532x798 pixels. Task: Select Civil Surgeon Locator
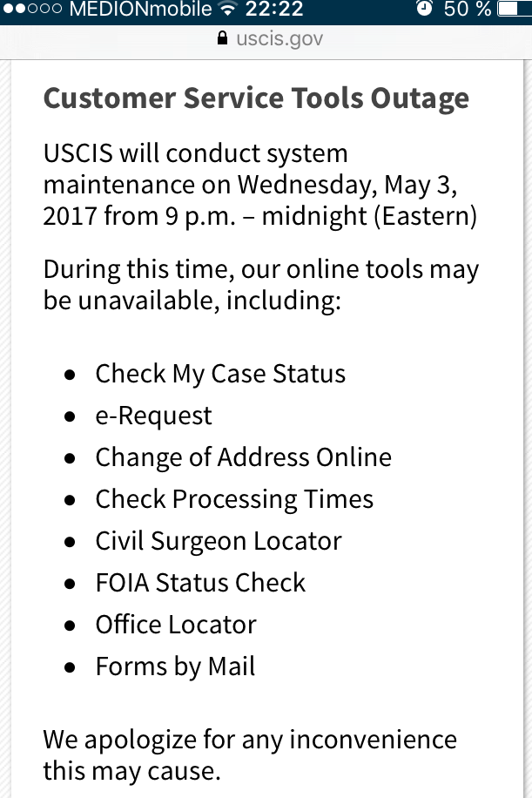219,541
